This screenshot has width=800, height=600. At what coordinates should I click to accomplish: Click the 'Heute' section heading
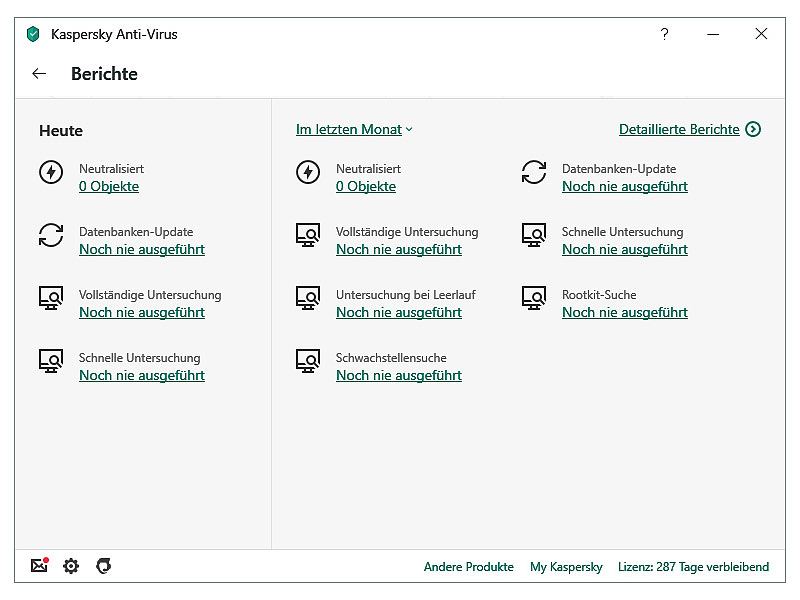click(x=61, y=131)
